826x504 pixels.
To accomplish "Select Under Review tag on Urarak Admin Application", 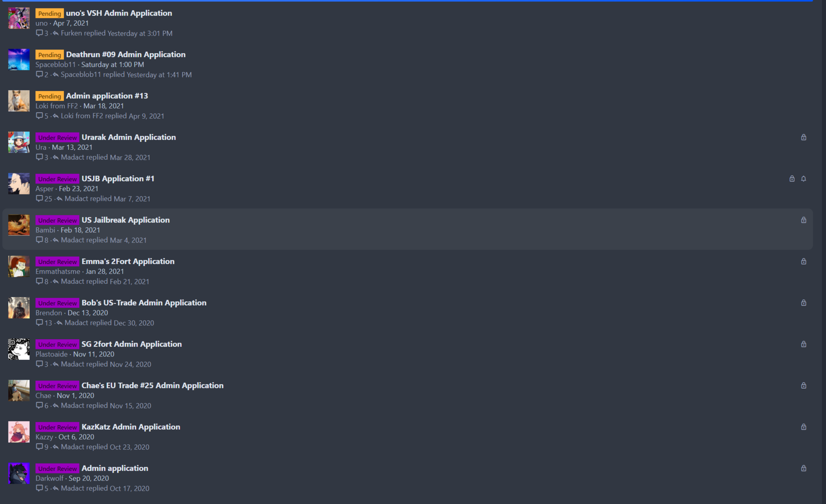I will coord(57,138).
